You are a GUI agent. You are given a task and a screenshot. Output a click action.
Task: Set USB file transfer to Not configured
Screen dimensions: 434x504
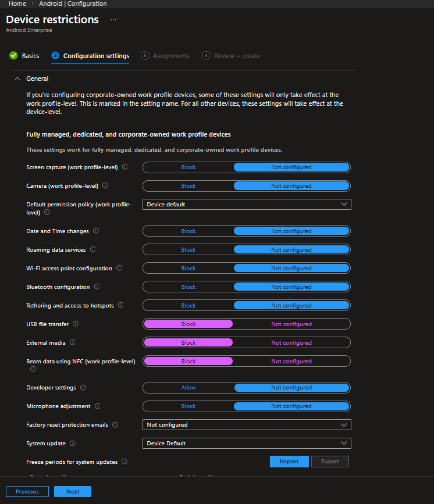tap(291, 324)
